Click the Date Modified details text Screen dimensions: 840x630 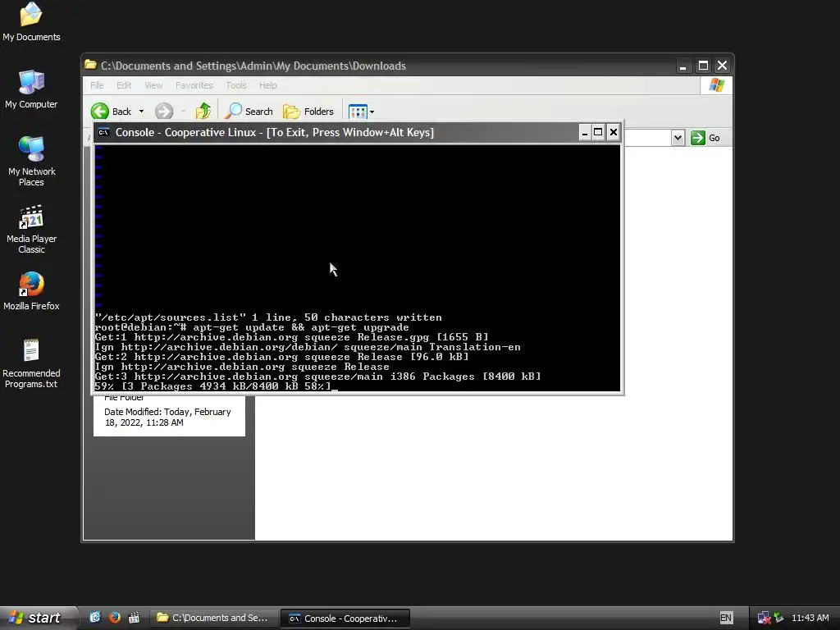pos(167,418)
